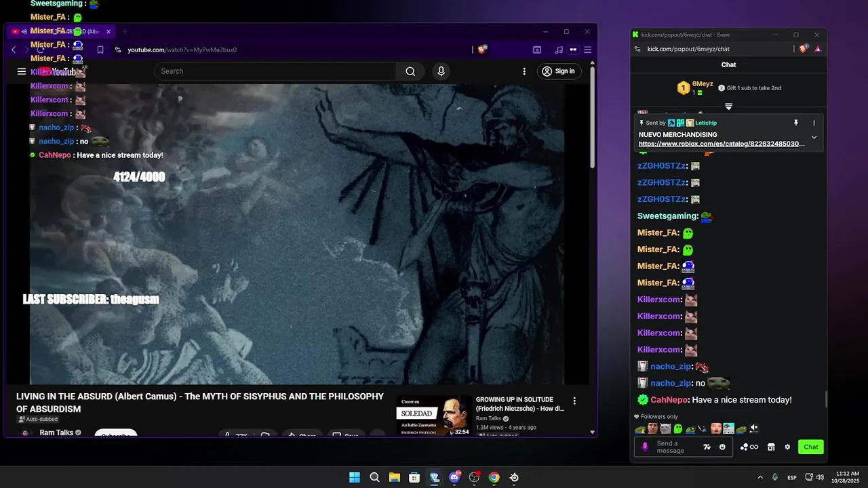This screenshot has width=868, height=488.
Task: Open File Explorer from taskbar
Action: [x=394, y=477]
